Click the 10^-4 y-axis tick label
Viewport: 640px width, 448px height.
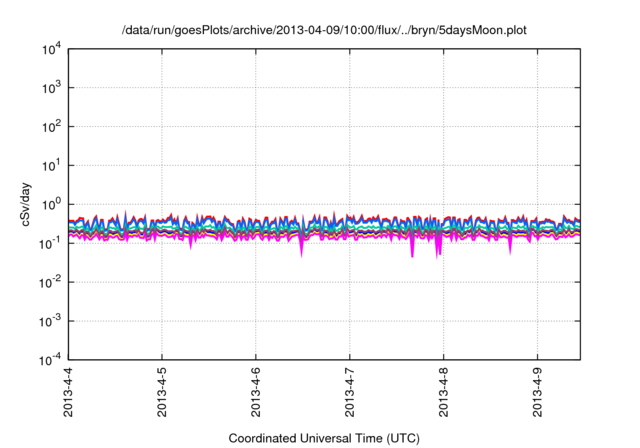pyautogui.click(x=50, y=360)
